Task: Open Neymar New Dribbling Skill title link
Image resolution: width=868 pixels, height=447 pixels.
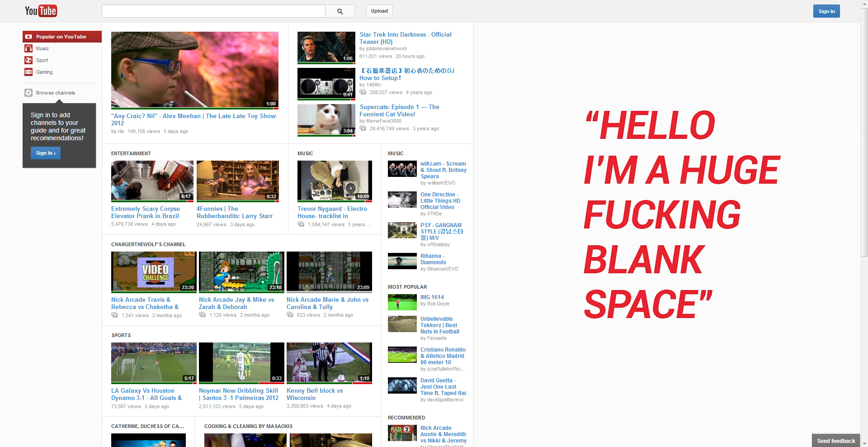Action: (x=239, y=394)
